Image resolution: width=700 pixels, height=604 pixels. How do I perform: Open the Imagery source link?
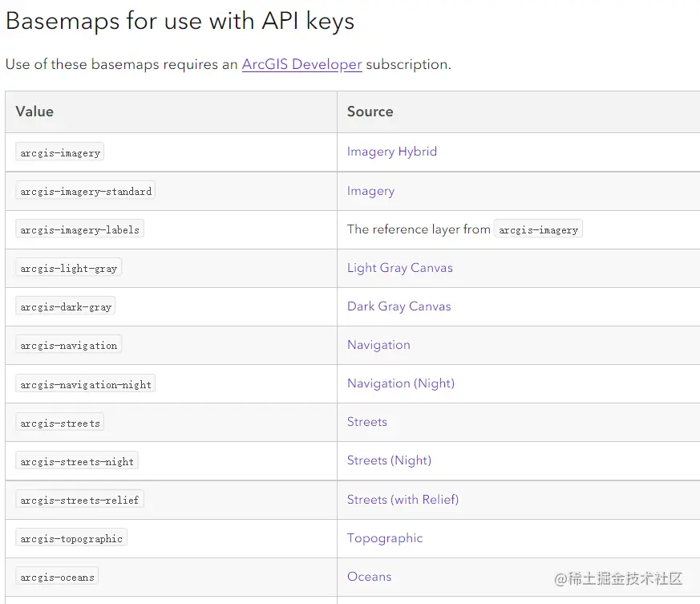coord(370,191)
